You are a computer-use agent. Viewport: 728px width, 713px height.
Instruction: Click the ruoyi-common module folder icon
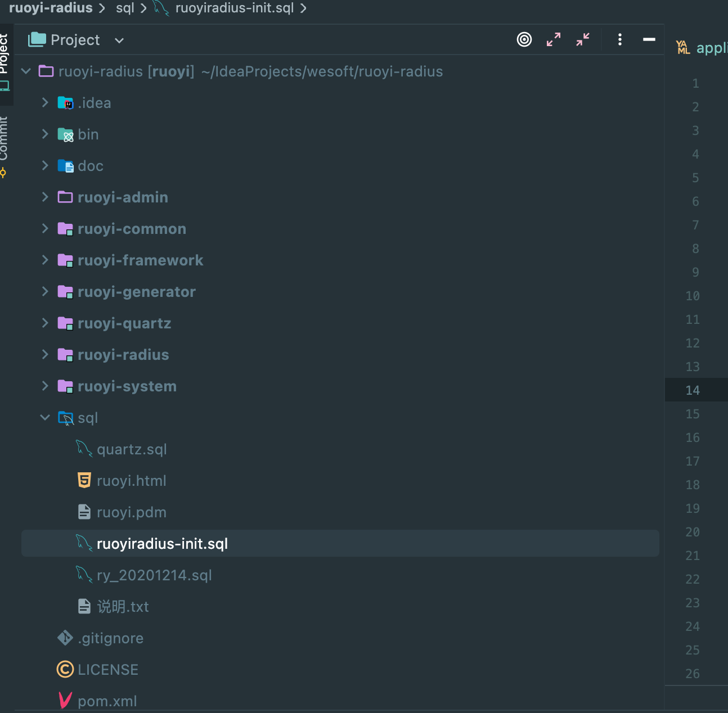pyautogui.click(x=65, y=229)
